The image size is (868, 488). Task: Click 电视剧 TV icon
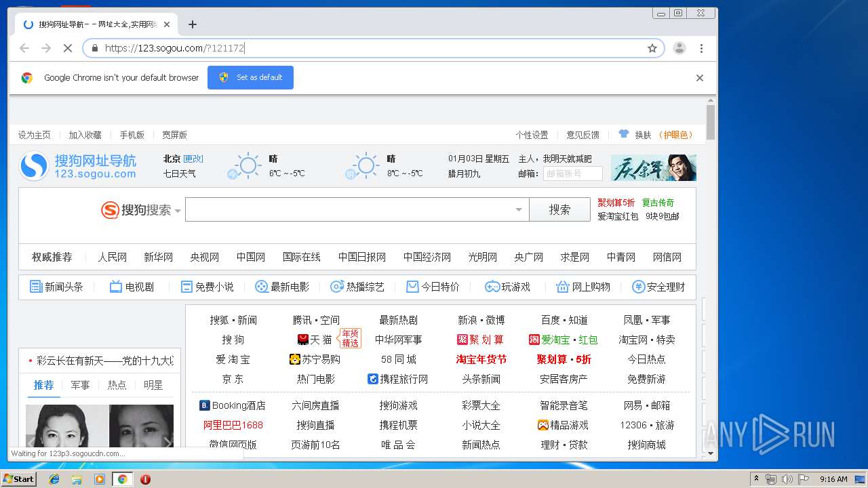click(116, 287)
